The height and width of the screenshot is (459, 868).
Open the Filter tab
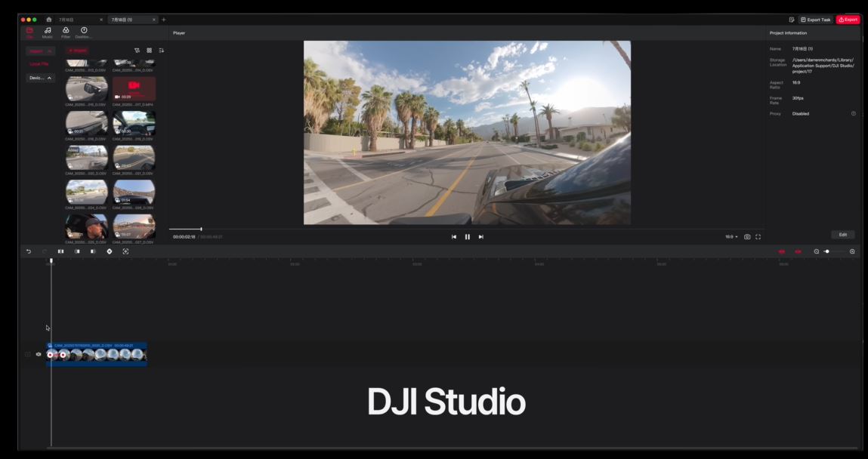[x=66, y=32]
